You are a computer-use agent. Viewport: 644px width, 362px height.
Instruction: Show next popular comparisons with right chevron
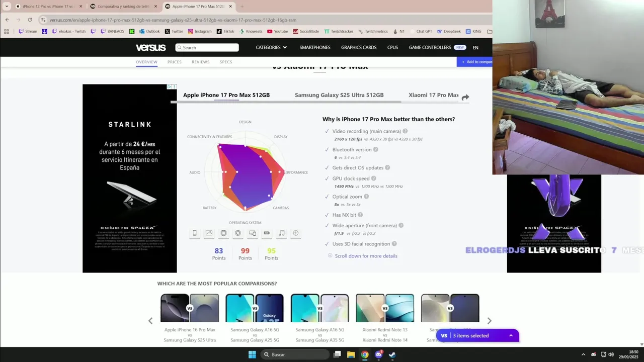click(x=489, y=321)
